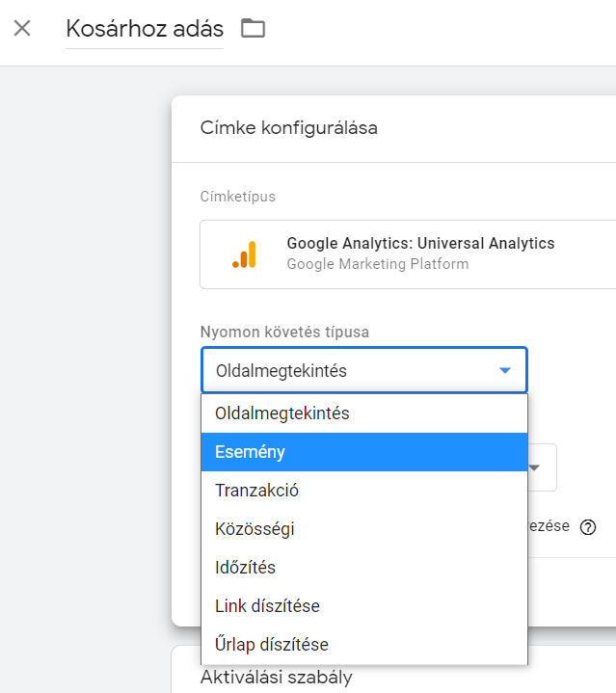Open the Google Analytics: Universal Analytics tag type card
Screen dimensions: 616x693
tap(408, 254)
